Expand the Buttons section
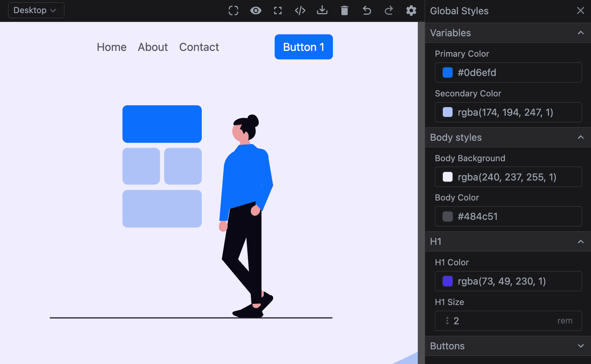This screenshot has height=364, width=591. pyautogui.click(x=581, y=346)
